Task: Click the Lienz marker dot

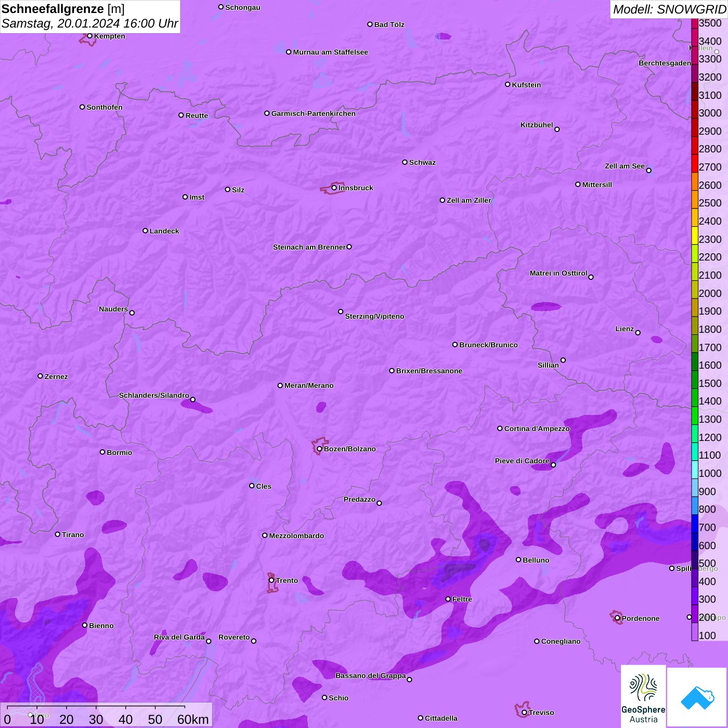Action: 638,333
